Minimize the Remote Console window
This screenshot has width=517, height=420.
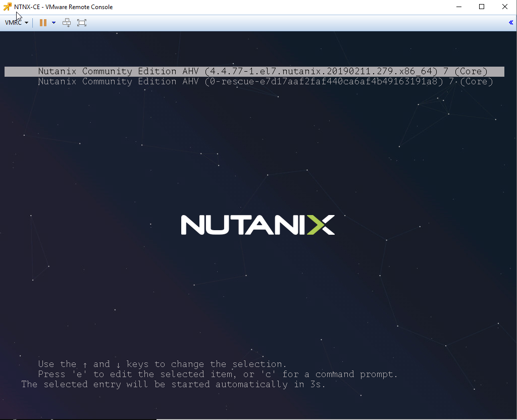point(458,7)
